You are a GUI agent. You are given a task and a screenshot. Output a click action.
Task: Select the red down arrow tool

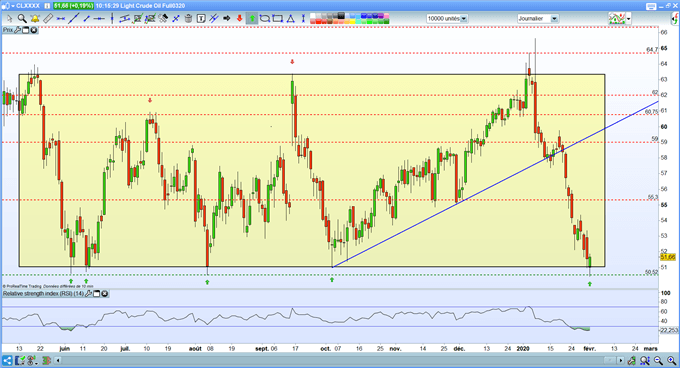click(239, 19)
